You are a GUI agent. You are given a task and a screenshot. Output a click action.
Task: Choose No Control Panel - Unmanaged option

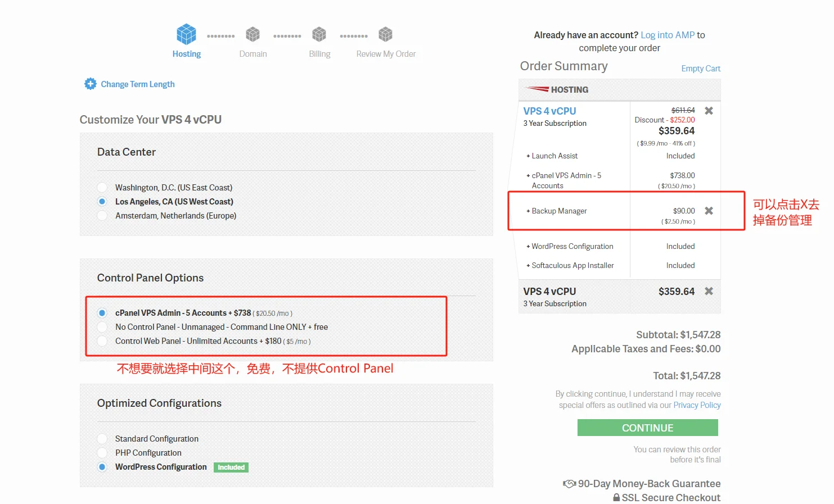point(102,327)
